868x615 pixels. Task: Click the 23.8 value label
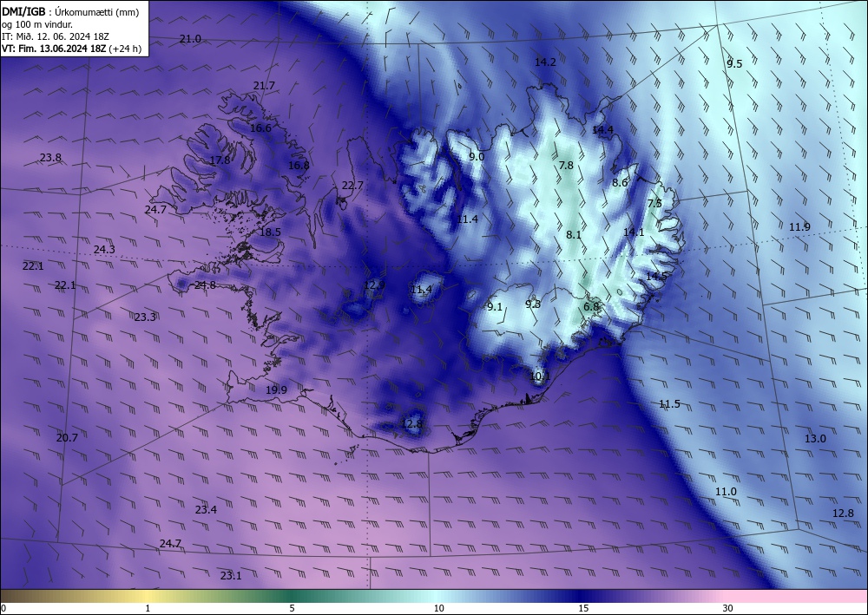(50, 158)
